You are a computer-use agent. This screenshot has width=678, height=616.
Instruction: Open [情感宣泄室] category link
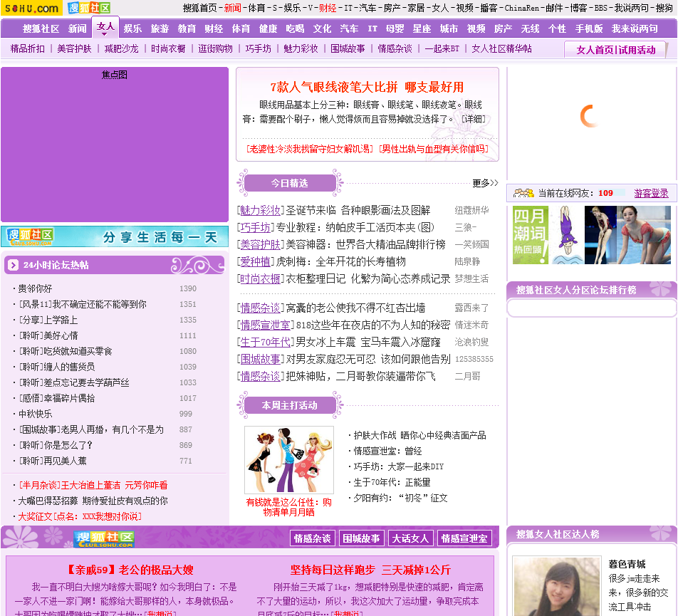pyautogui.click(x=266, y=325)
